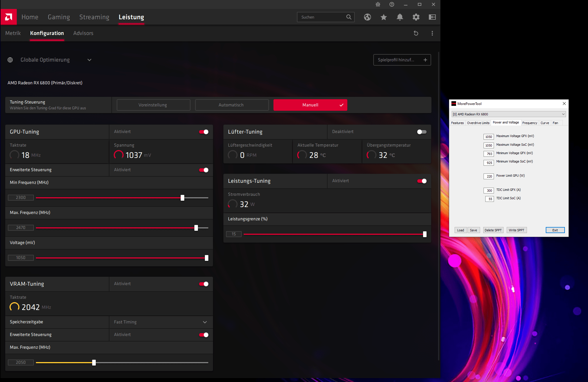Click the Load button in MorePowerTool
Screen dimensions: 588x382
pos(460,230)
